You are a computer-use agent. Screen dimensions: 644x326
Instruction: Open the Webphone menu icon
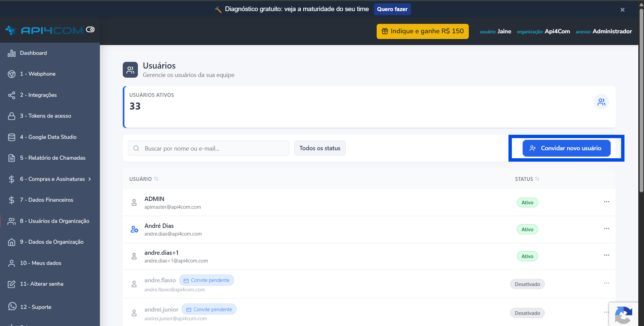[x=12, y=74]
